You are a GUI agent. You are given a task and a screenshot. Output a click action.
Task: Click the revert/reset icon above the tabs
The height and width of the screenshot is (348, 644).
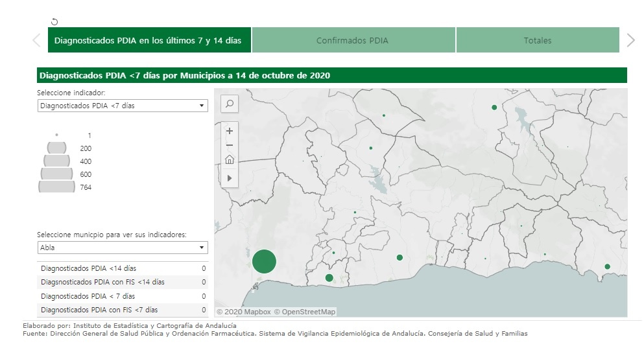54,22
